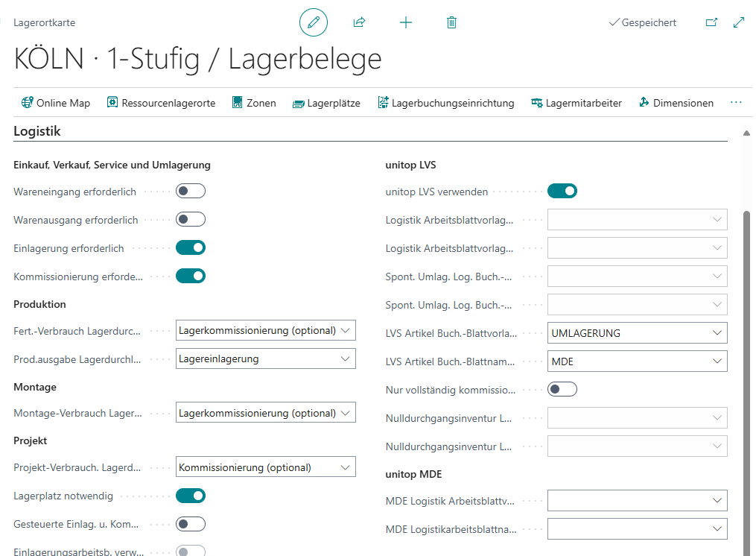
Task: Open the Lagermitarbeiter action
Action: click(x=576, y=102)
